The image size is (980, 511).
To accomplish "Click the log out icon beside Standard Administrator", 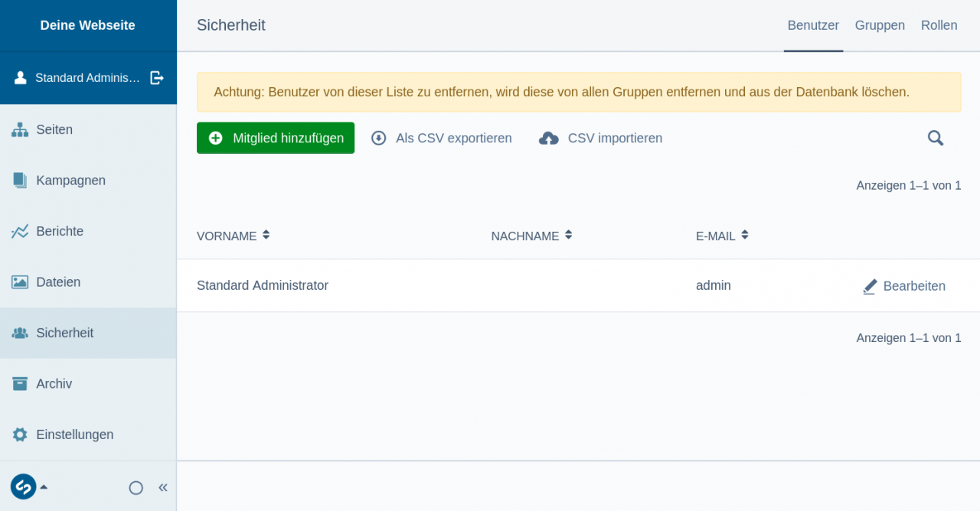I will (x=157, y=77).
